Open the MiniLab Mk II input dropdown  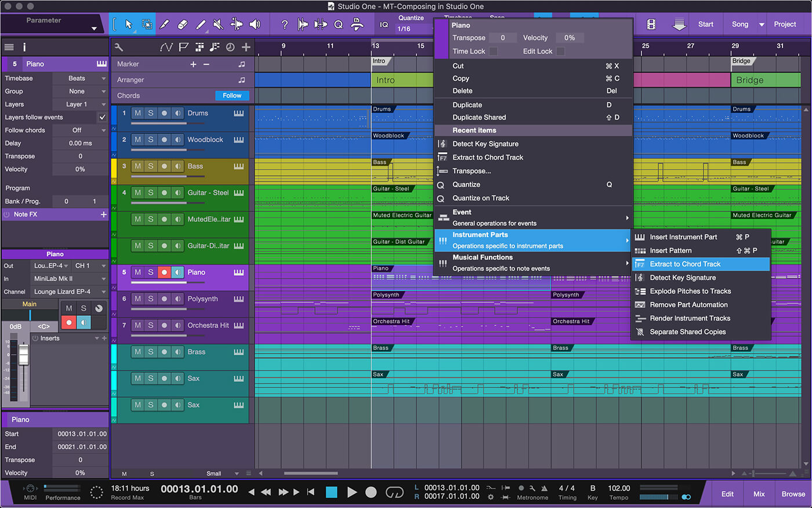click(69, 279)
